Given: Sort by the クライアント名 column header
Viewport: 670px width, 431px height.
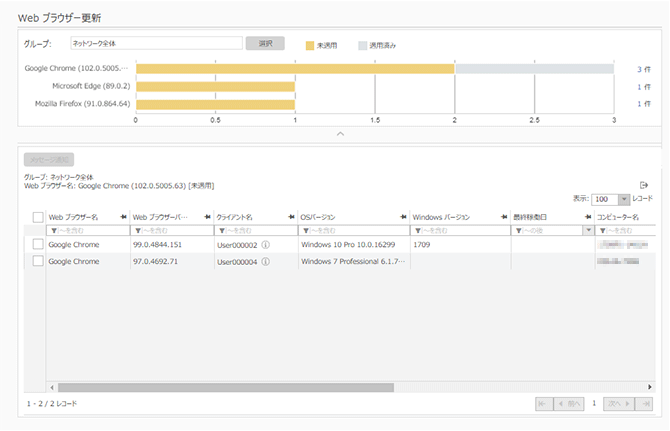Looking at the screenshot, I should click(x=240, y=217).
